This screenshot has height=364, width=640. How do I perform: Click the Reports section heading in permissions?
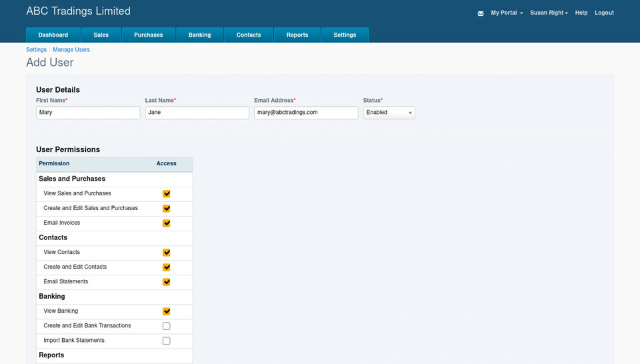pos(51,355)
